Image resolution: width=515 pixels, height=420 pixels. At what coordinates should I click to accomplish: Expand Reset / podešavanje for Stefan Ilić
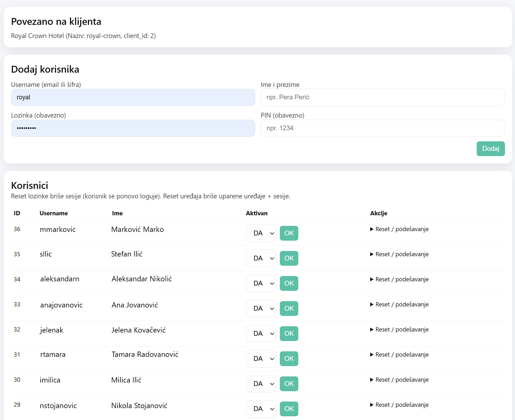coord(399,254)
